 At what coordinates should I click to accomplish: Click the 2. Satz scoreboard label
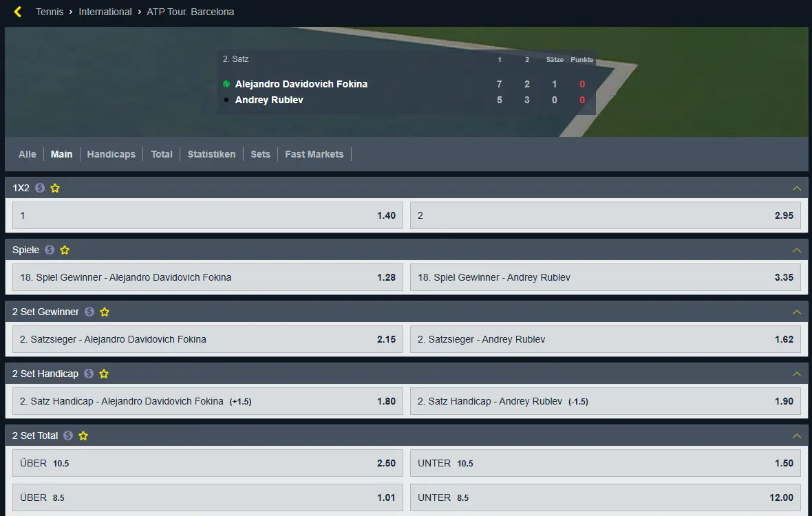(235, 59)
